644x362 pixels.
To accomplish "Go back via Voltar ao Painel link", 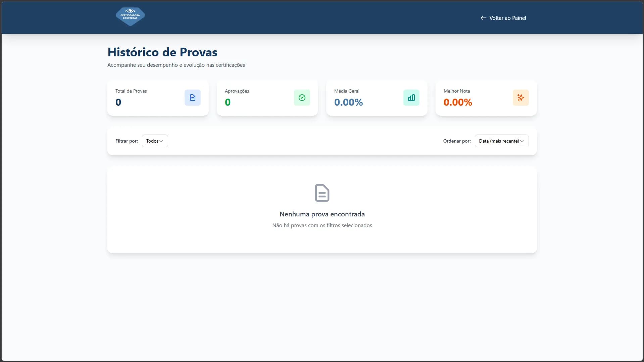I will pos(503,18).
